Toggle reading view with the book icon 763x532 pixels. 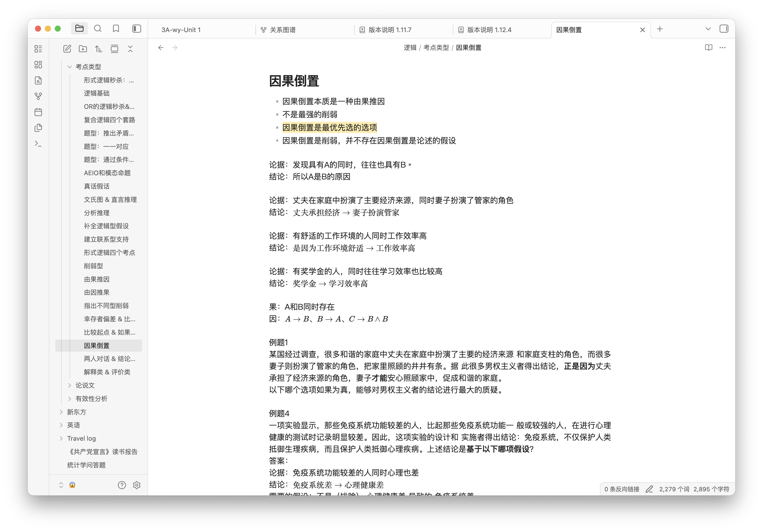coord(708,48)
